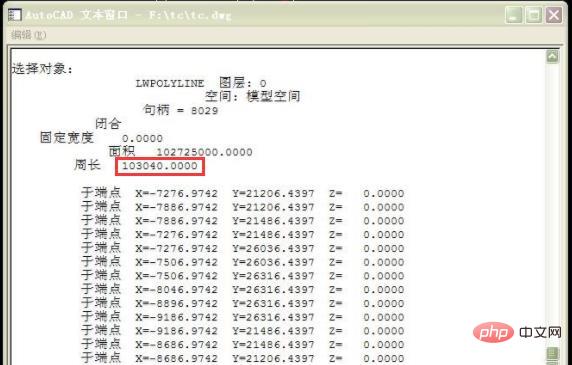Close the AutoCAD 文本窗口 window
Image resolution: width=572 pixels, height=365 pixels.
coord(554,15)
